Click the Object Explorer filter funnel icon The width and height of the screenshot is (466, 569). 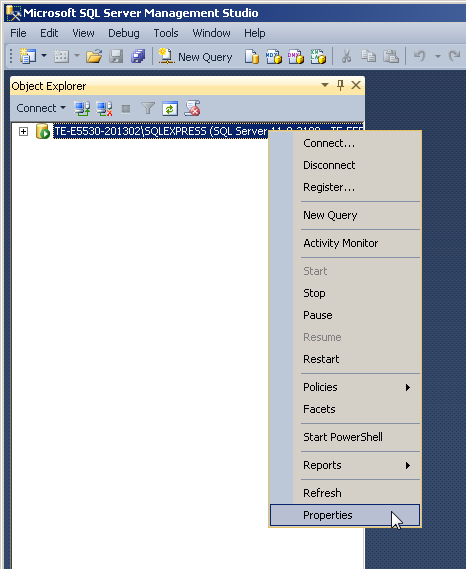click(148, 109)
